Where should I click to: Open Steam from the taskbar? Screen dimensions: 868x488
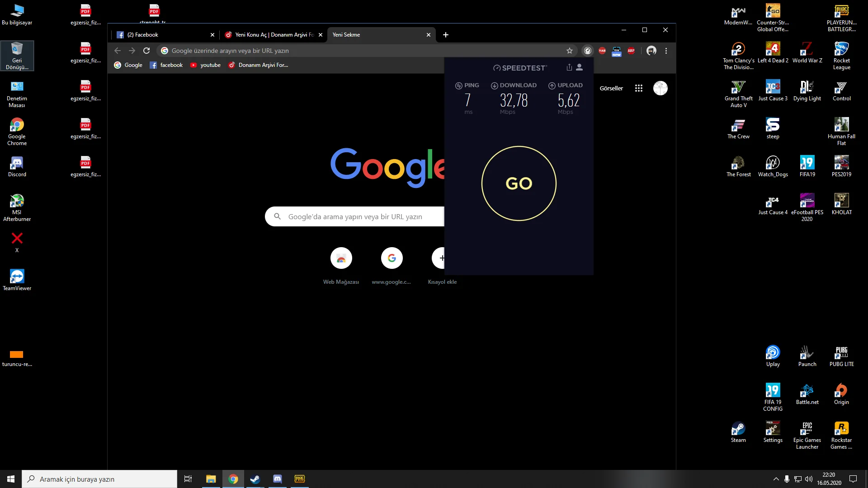coord(255,479)
